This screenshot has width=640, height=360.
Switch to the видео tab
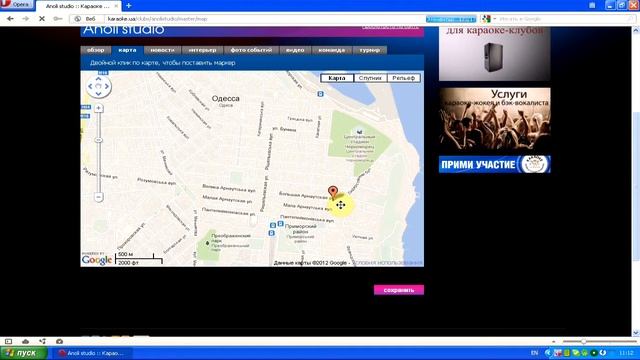tap(295, 50)
